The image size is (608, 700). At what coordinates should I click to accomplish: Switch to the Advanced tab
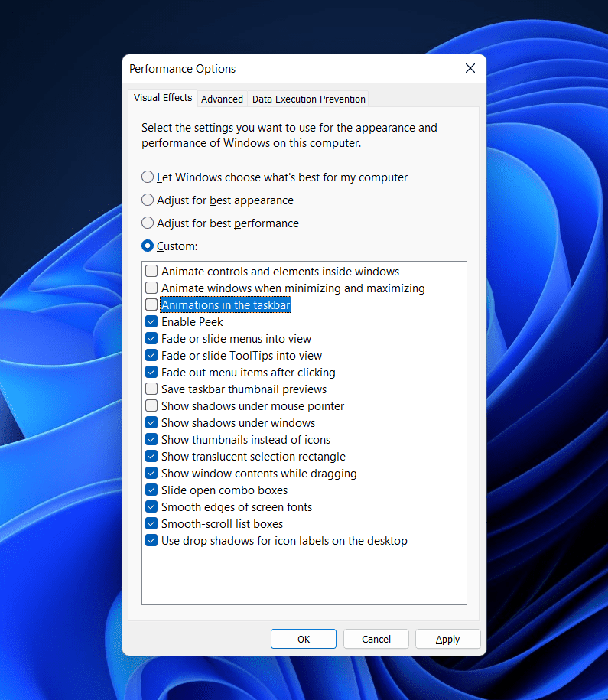(x=222, y=99)
